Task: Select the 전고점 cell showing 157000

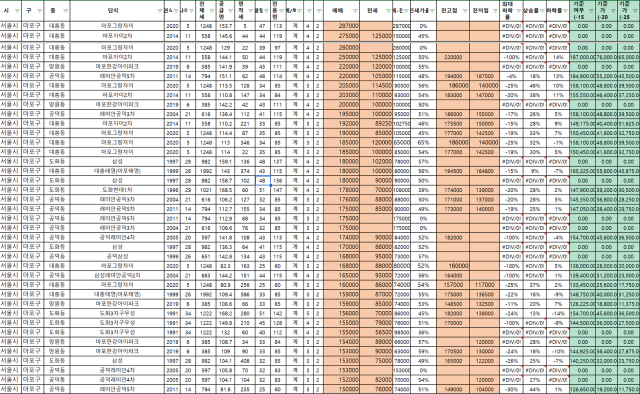Action: pyautogui.click(x=453, y=285)
